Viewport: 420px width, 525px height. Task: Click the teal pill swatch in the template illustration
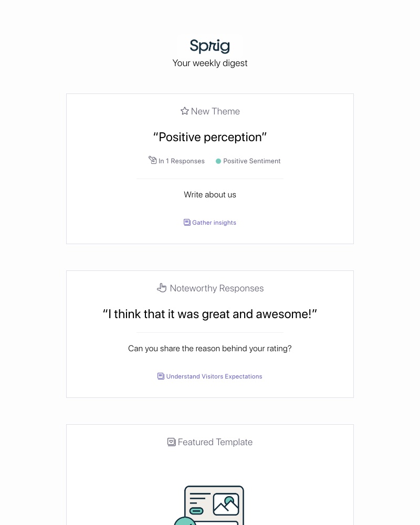coord(197,511)
